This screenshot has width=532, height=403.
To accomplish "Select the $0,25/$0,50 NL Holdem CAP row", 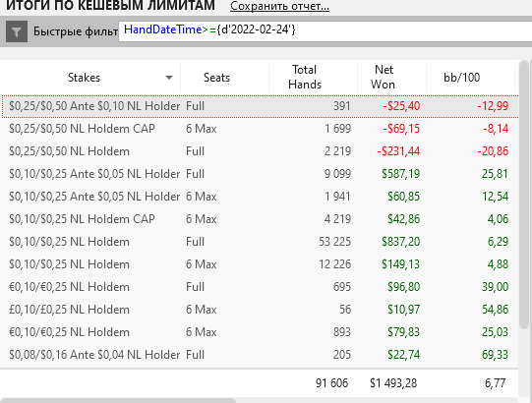I will 261,129.
